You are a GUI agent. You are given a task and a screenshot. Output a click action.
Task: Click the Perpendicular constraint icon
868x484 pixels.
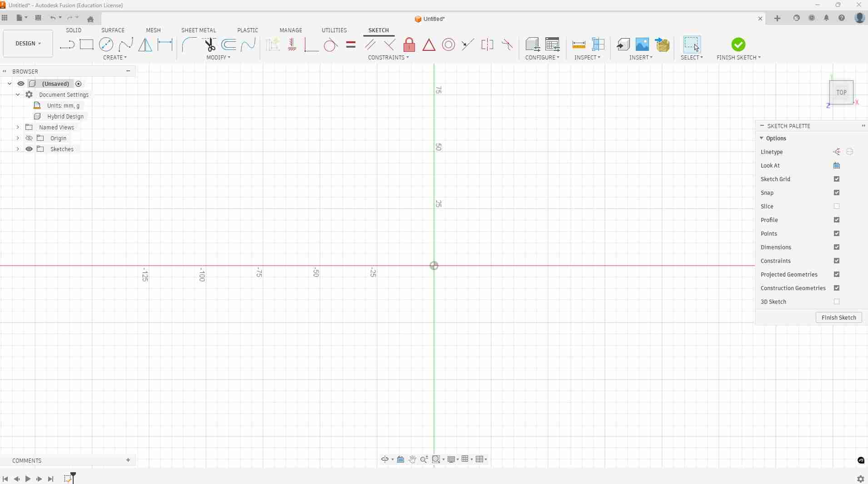(389, 44)
